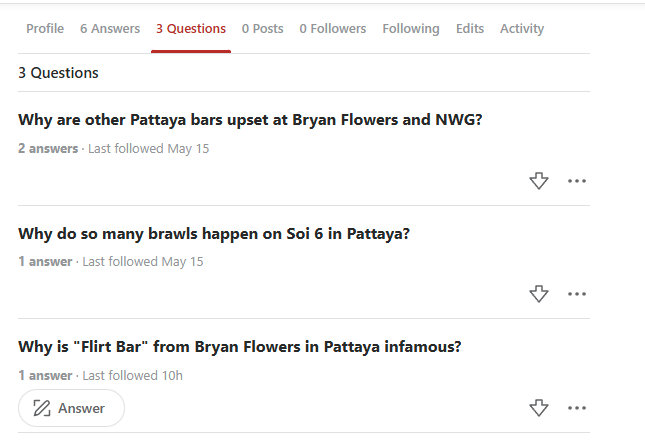This screenshot has height=443, width=645.
Task: Select the 3 Questions tab
Action: tap(191, 28)
